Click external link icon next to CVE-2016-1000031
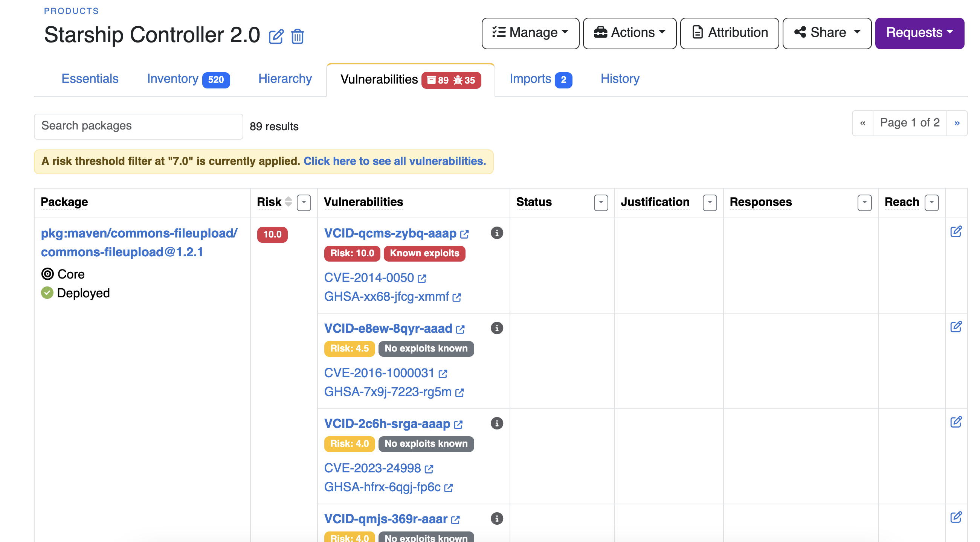The image size is (980, 542). click(443, 374)
